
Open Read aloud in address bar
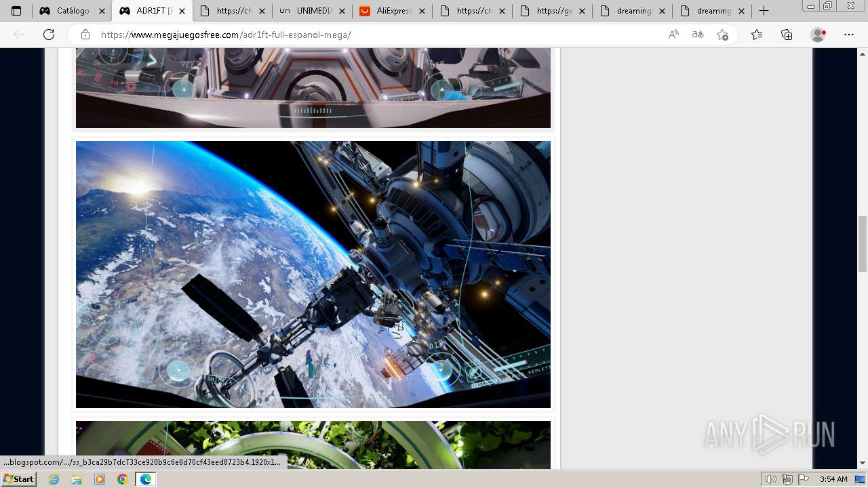[x=673, y=35]
